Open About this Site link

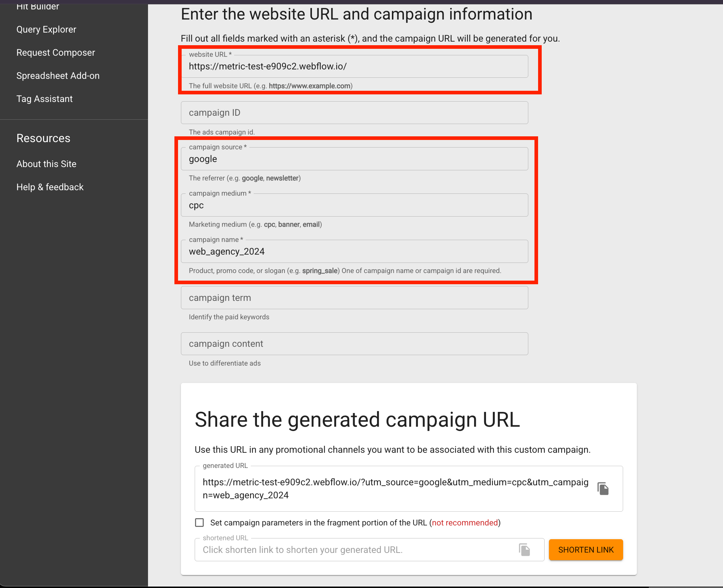[x=46, y=164]
